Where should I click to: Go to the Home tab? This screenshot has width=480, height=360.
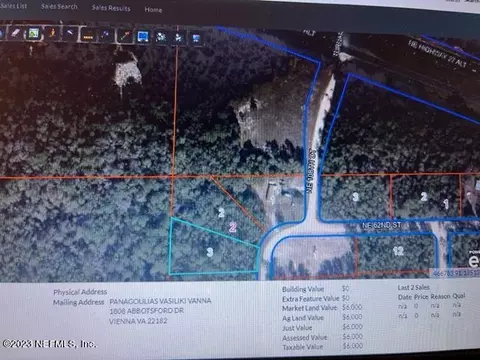[x=153, y=10]
